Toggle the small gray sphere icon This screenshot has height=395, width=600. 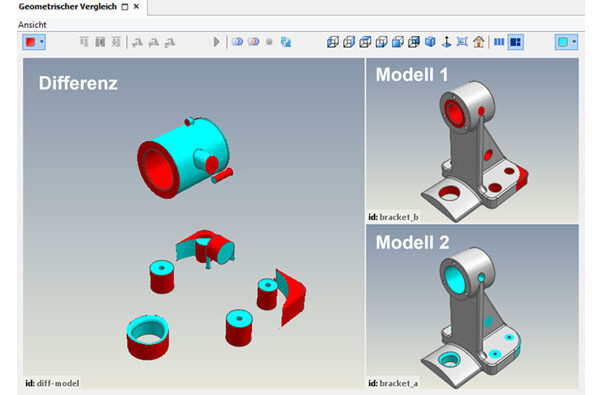[x=269, y=41]
